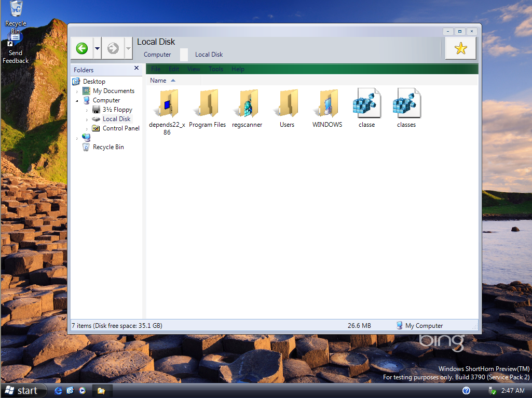The width and height of the screenshot is (532, 398).
Task: Click the Send Feedback desktop shortcut
Action: coord(16,49)
